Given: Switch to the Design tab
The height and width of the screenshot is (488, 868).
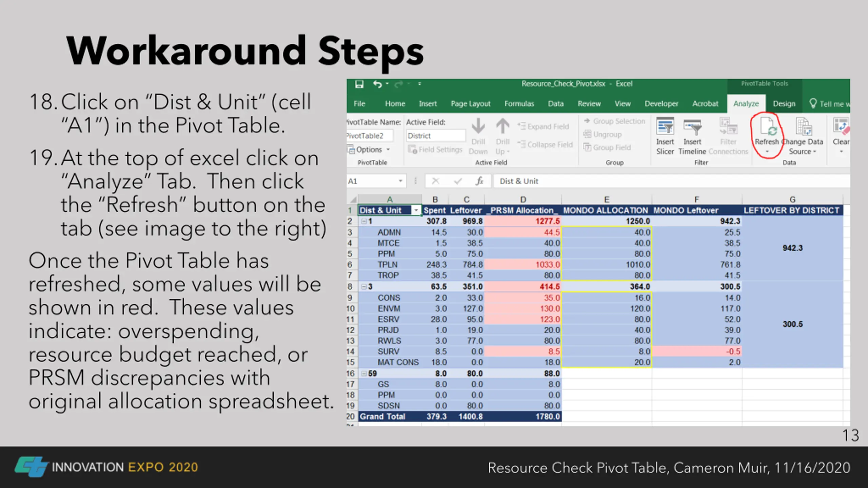Looking at the screenshot, I should pos(784,104).
